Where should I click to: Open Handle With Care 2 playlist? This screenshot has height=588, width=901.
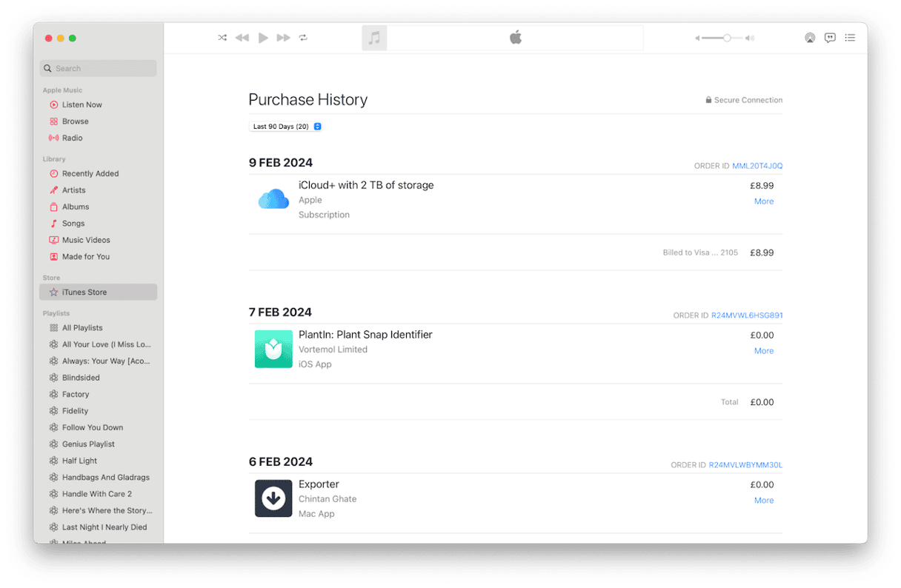pyautogui.click(x=99, y=494)
